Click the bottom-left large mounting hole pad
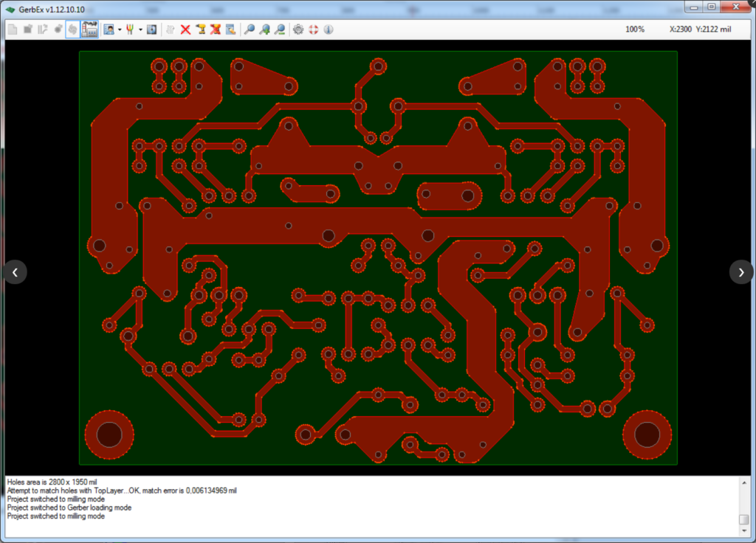This screenshot has height=543, width=756. pos(109,435)
